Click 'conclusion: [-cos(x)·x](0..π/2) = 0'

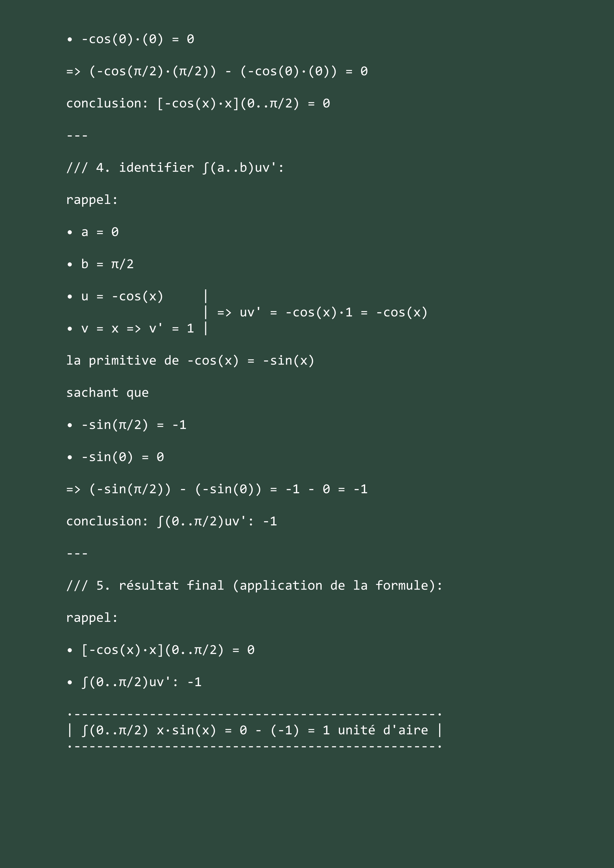click(198, 103)
